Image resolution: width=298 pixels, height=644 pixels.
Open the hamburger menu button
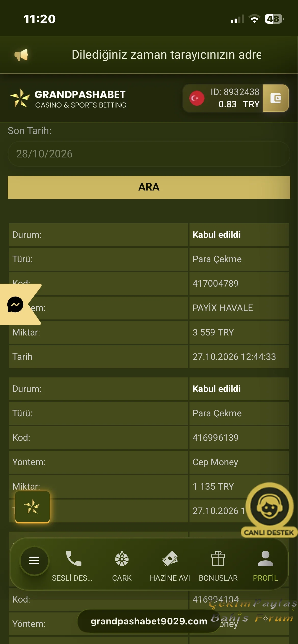[34, 561]
